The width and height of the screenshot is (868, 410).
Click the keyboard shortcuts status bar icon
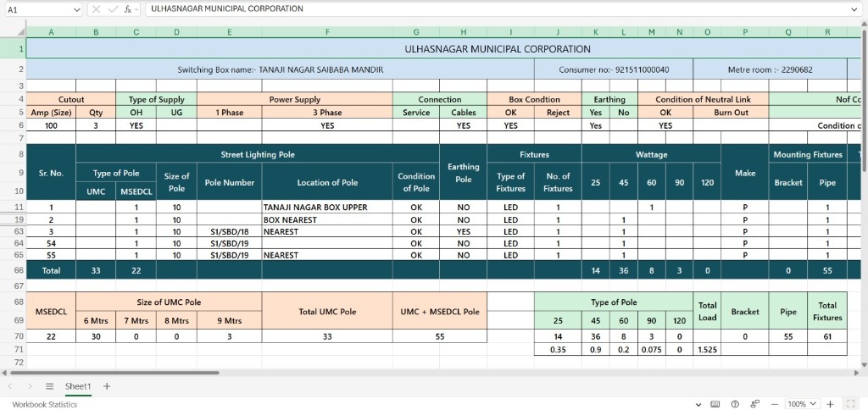click(715, 404)
